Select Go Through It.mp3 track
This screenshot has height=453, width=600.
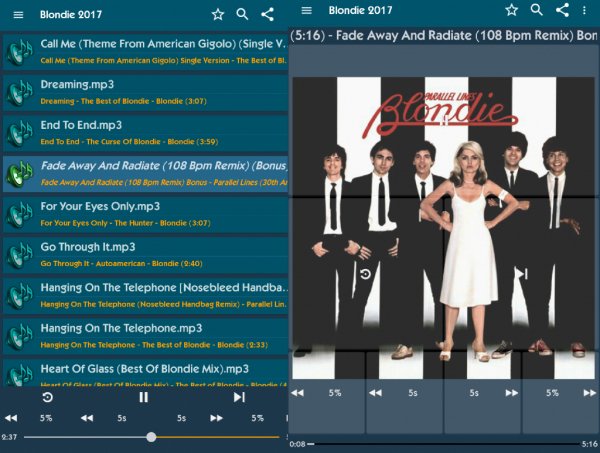pyautogui.click(x=145, y=255)
